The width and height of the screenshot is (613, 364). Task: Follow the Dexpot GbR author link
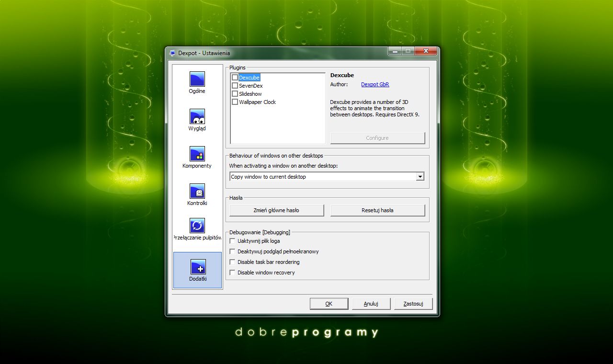375,84
